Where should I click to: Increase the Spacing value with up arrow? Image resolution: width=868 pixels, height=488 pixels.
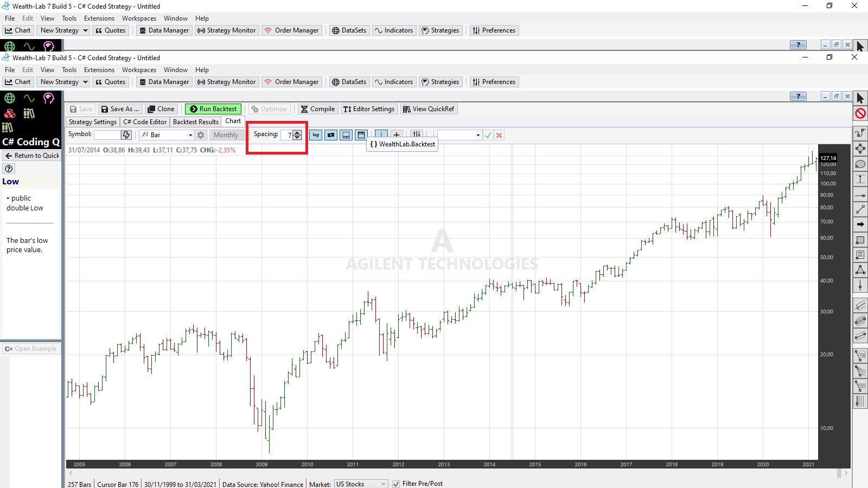[x=297, y=133]
